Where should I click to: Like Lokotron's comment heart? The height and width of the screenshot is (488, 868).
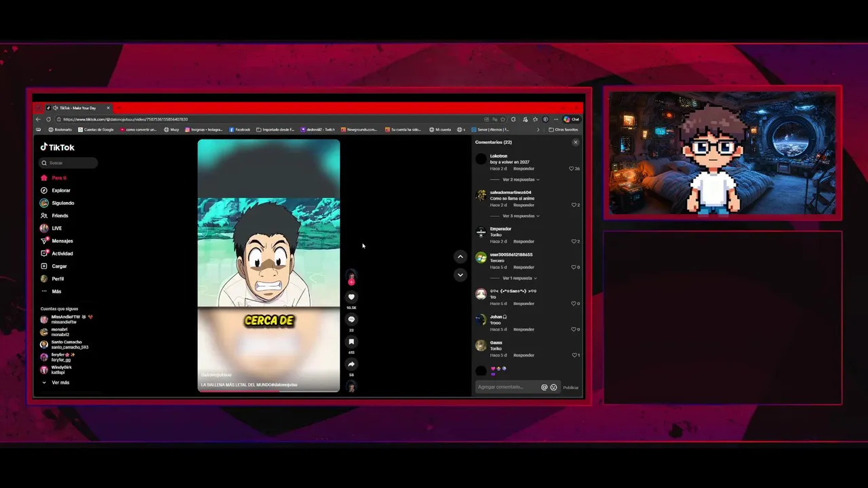pyautogui.click(x=572, y=168)
